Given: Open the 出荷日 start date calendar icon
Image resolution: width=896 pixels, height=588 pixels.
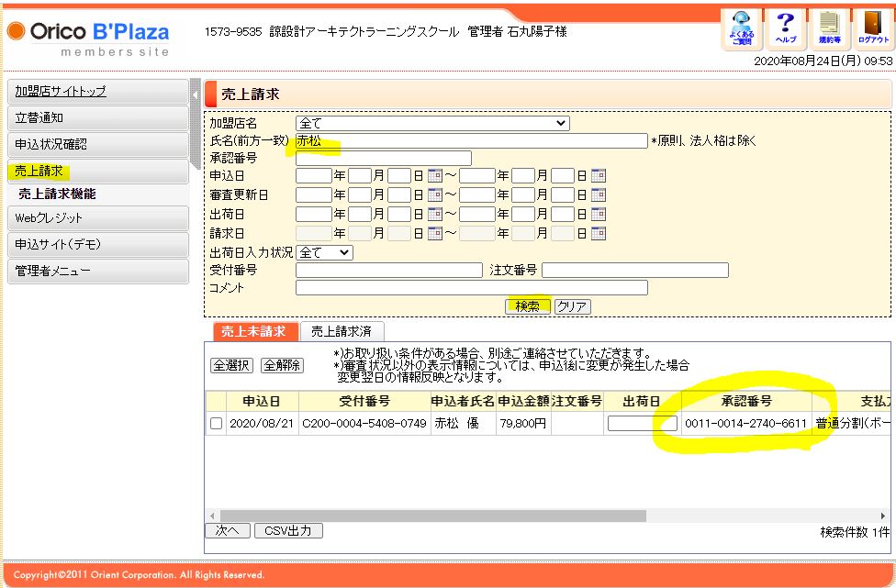Looking at the screenshot, I should point(435,214).
